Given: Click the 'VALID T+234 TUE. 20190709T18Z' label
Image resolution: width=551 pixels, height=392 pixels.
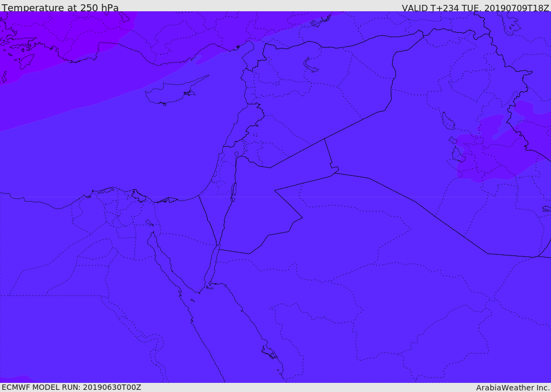Looking at the screenshot, I should point(476,8).
